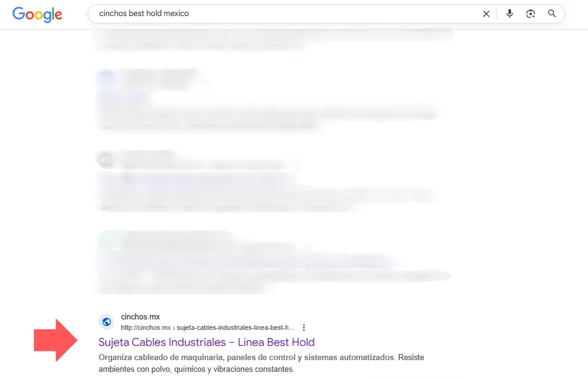The width and height of the screenshot is (588, 378).
Task: Clear the query using the X icon
Action: coord(486,14)
